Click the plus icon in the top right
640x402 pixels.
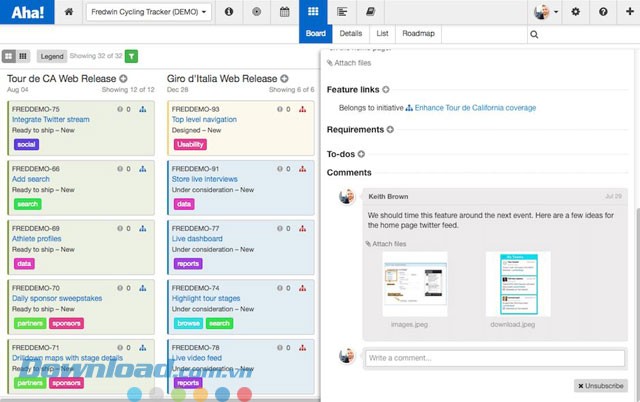pyautogui.click(x=629, y=12)
